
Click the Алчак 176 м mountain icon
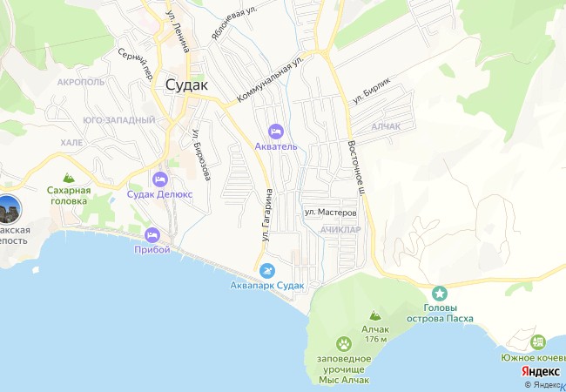(375, 315)
